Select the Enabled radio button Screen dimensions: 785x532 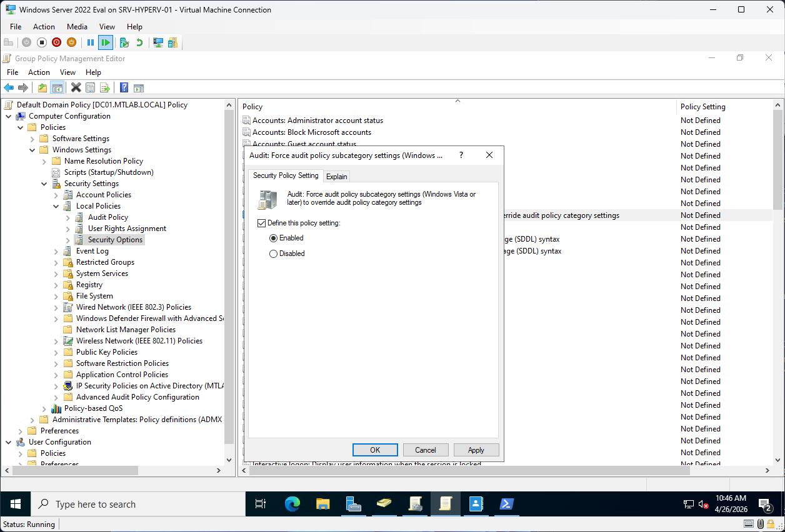(x=273, y=238)
